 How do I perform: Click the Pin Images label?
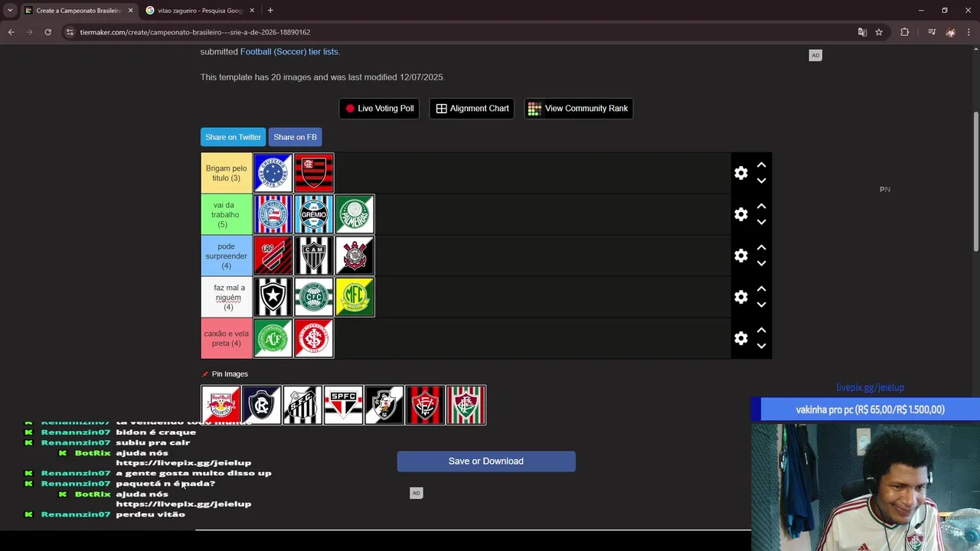(230, 374)
